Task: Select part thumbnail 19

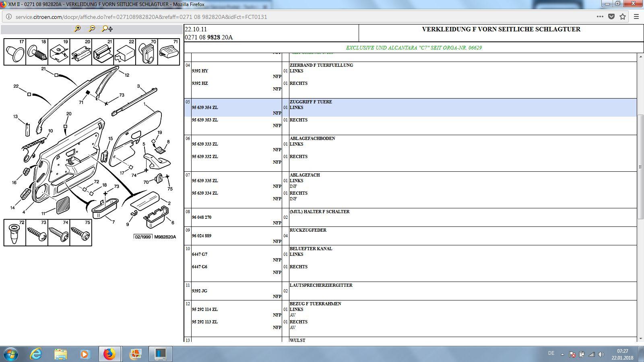Action: [x=59, y=52]
